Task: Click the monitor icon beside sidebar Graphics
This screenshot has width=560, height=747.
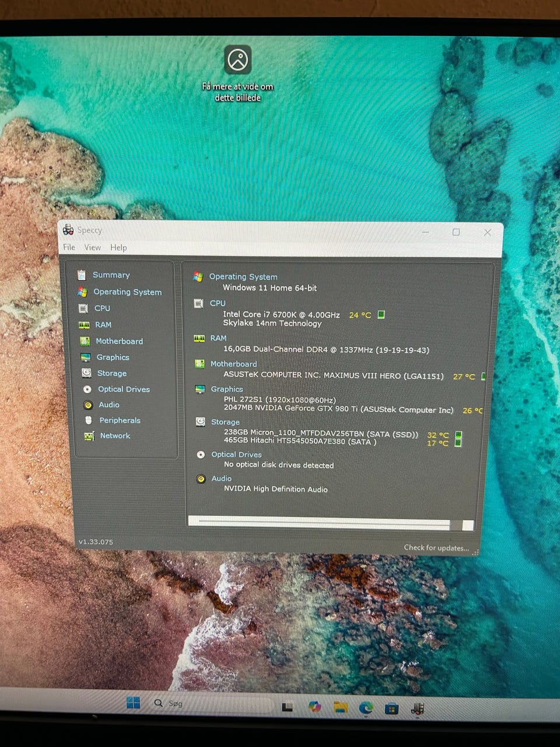Action: tap(86, 357)
